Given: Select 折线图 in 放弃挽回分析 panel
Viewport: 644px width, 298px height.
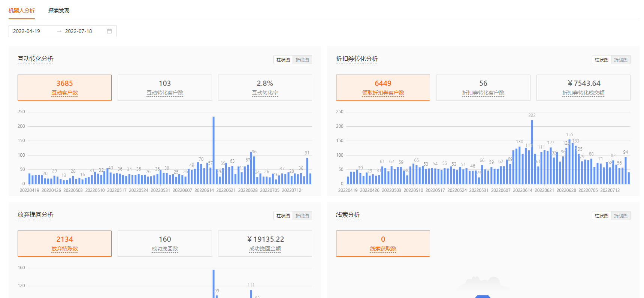Looking at the screenshot, I should coord(302,216).
